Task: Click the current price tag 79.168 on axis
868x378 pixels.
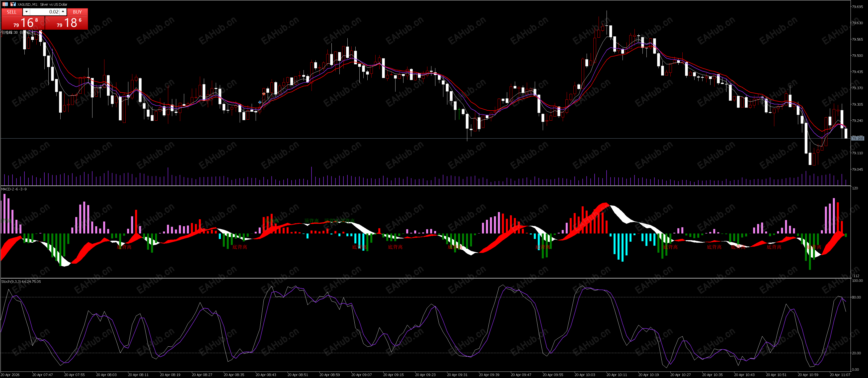Action: pyautogui.click(x=858, y=139)
